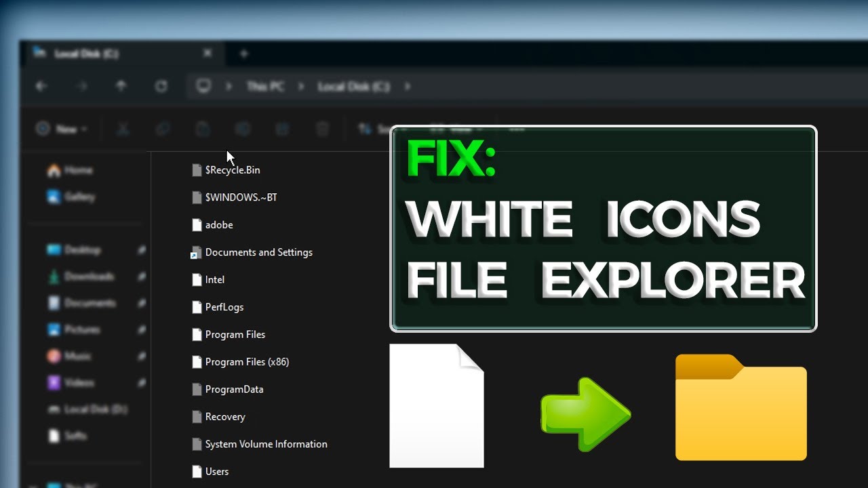Click the Cut toolbar icon
The width and height of the screenshot is (868, 488).
(x=123, y=128)
